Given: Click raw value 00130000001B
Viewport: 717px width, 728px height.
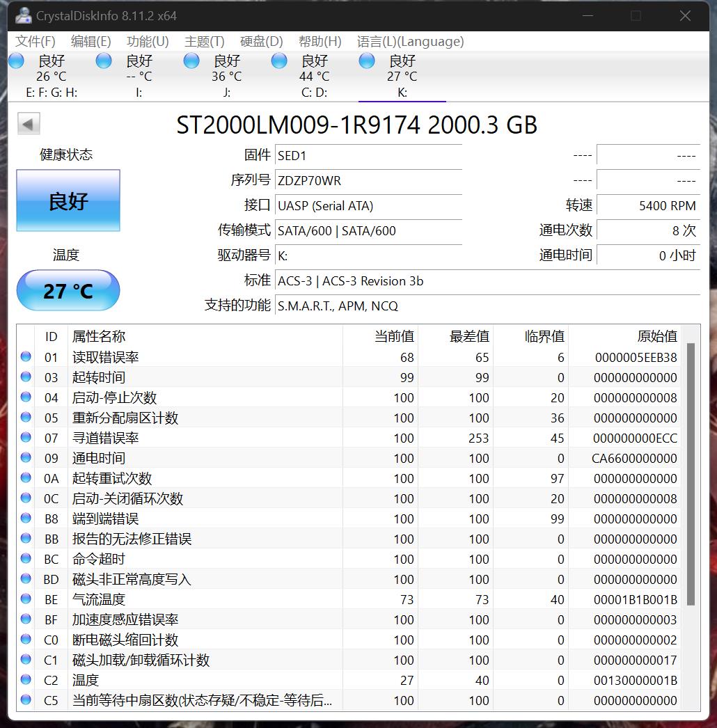Looking at the screenshot, I should click(636, 680).
